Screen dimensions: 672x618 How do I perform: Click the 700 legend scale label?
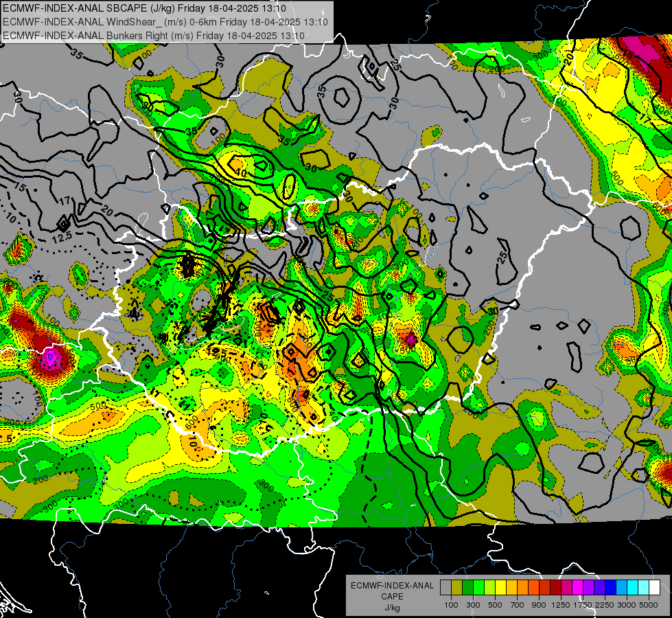pyautogui.click(x=518, y=605)
